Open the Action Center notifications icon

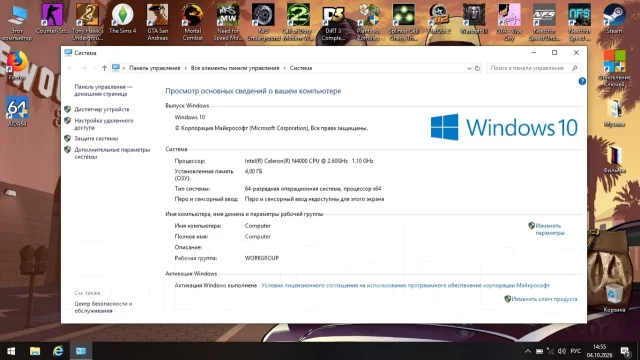click(625, 351)
